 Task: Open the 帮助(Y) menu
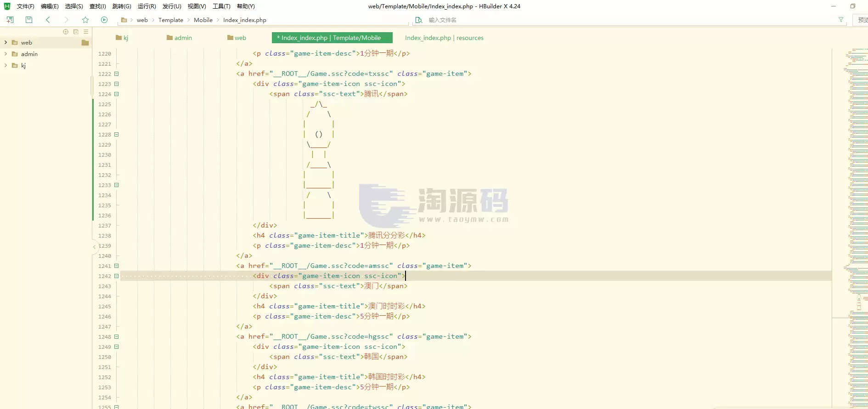(246, 6)
